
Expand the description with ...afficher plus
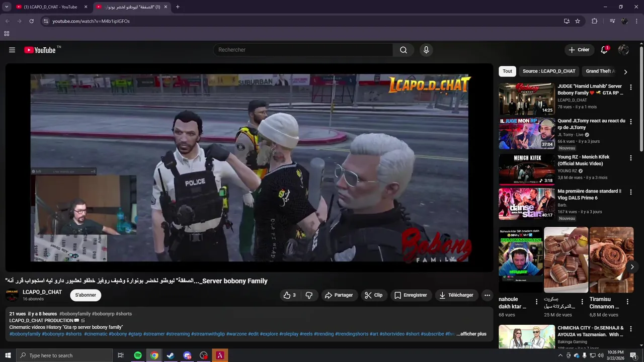coord(471,334)
